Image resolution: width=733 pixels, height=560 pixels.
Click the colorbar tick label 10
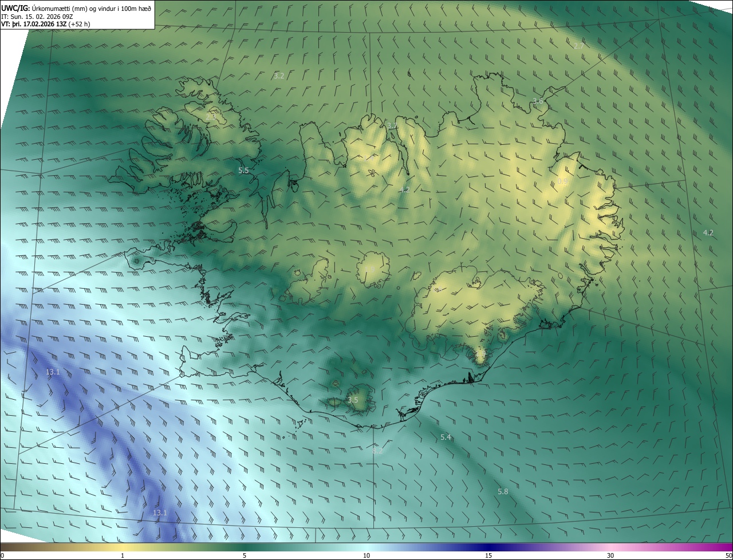pyautogui.click(x=366, y=555)
